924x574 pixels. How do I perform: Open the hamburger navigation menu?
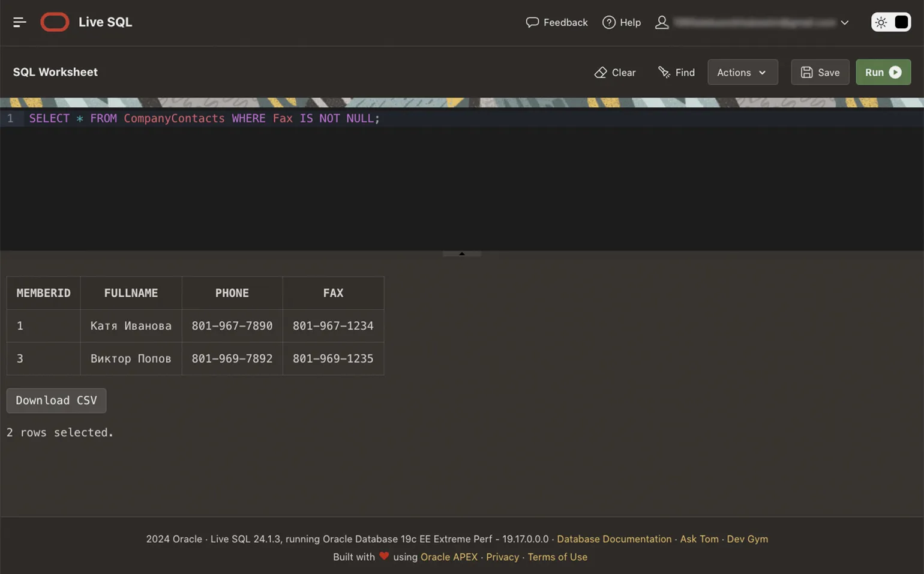pos(19,22)
